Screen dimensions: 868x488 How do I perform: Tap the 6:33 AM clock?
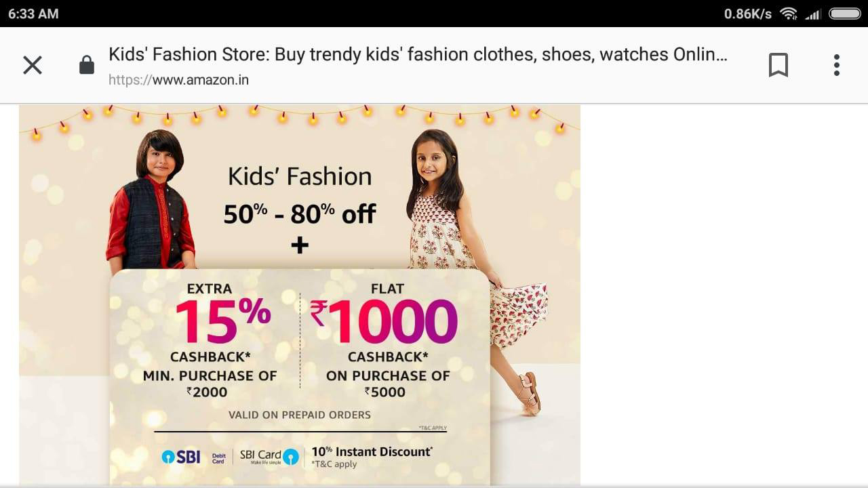pos(33,14)
